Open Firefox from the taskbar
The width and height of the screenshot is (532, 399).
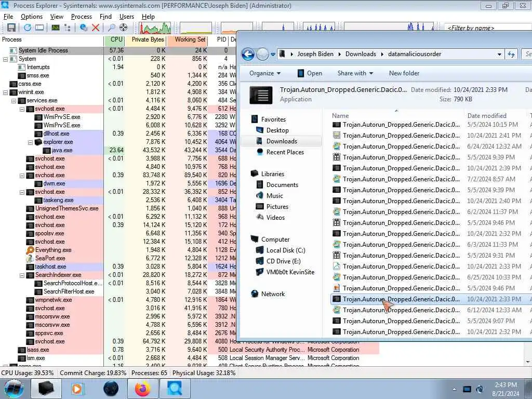pyautogui.click(x=143, y=389)
